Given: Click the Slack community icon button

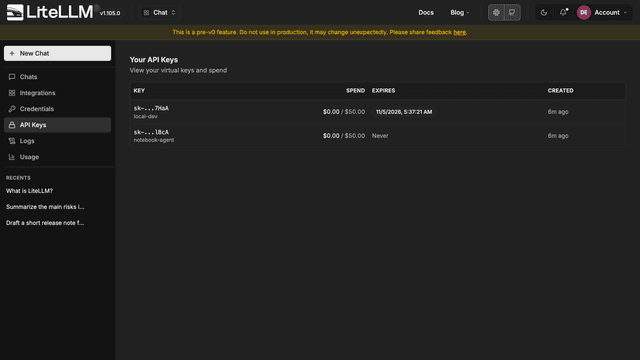Looking at the screenshot, I should click(x=496, y=13).
